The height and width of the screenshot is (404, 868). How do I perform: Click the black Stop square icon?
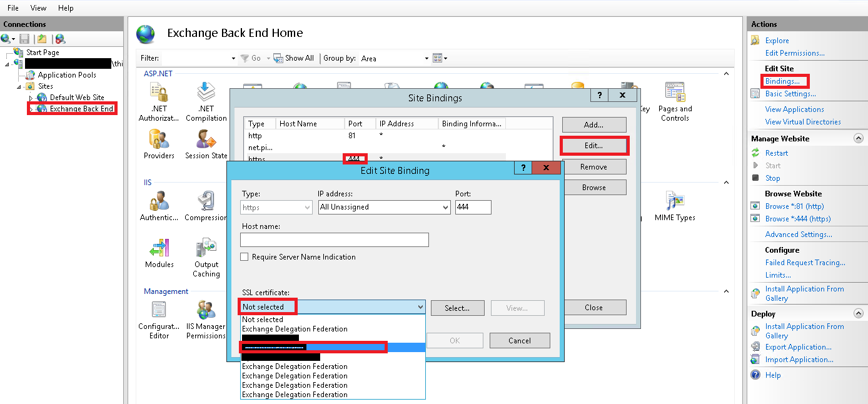[755, 178]
